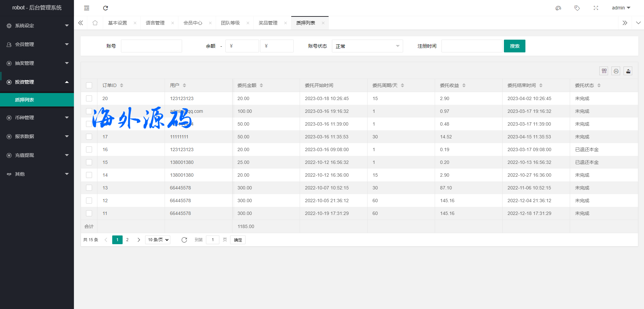
Task: Click the refresh icon in top bar
Action: click(105, 8)
